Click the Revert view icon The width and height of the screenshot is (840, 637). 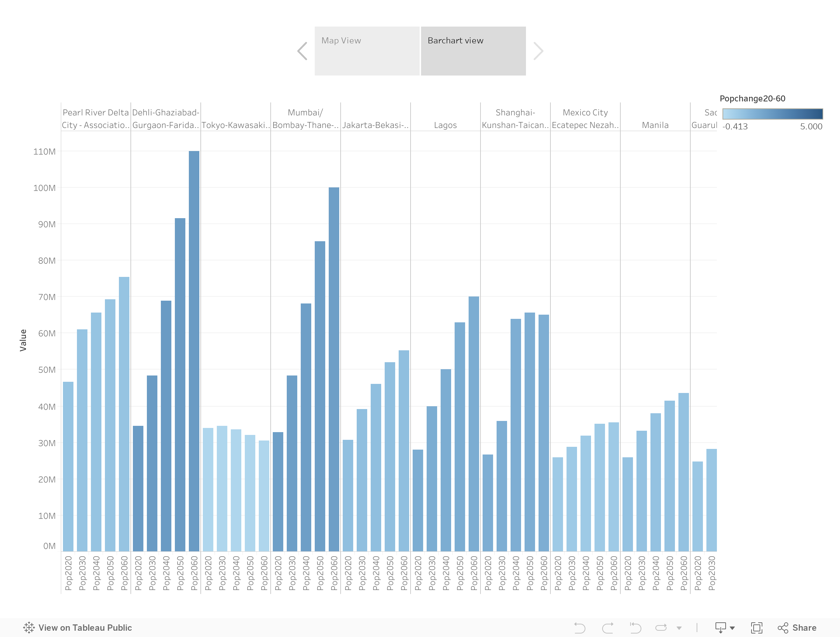coord(635,628)
